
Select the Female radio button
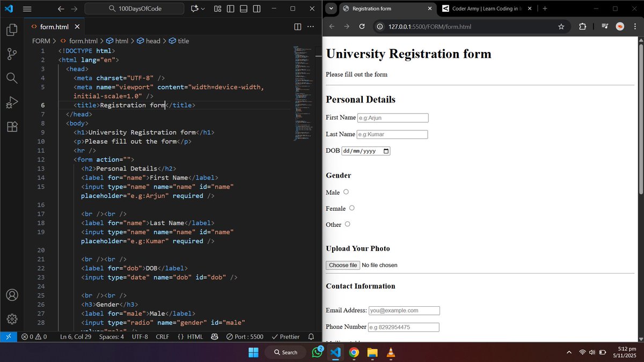pos(352,208)
